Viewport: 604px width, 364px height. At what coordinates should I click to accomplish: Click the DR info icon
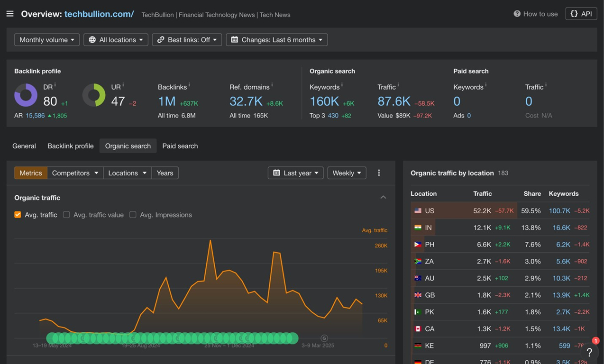coord(55,85)
